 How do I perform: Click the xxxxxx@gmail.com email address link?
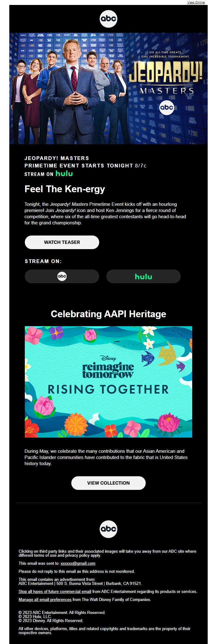pyautogui.click(x=78, y=563)
